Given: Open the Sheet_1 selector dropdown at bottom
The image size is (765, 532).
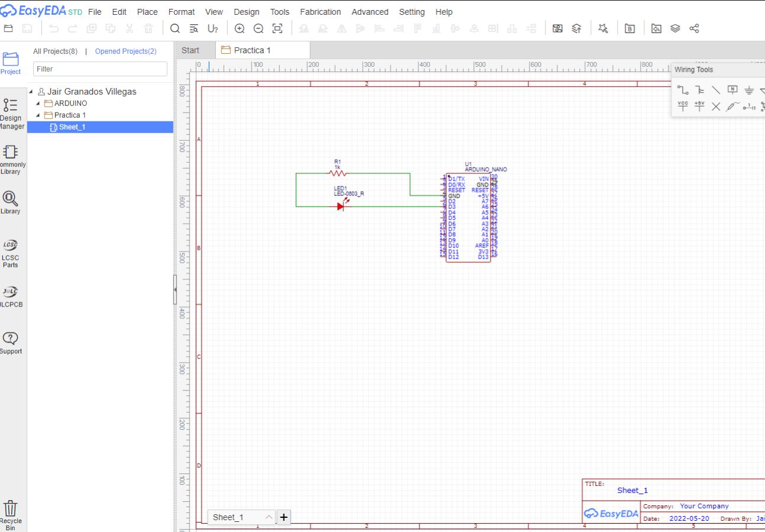Looking at the screenshot, I should (x=269, y=517).
